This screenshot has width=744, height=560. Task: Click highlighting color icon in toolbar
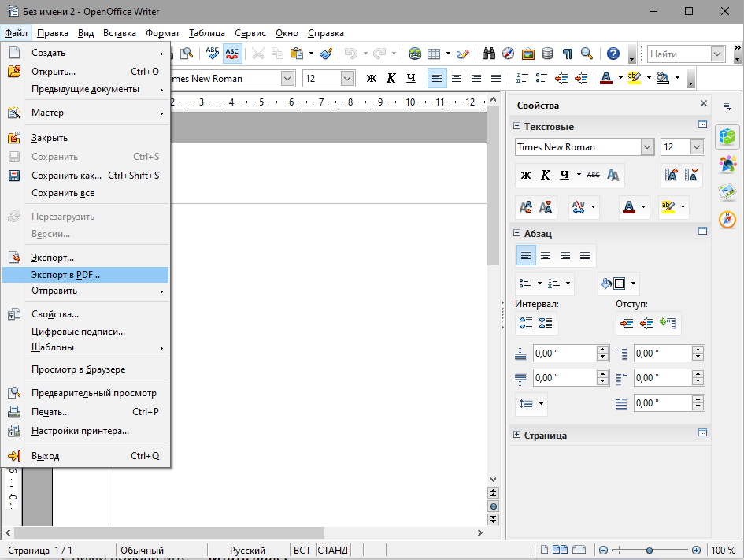pos(635,78)
